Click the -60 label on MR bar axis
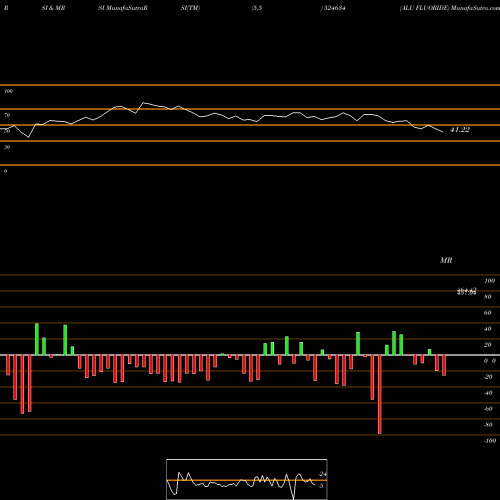 click(488, 409)
